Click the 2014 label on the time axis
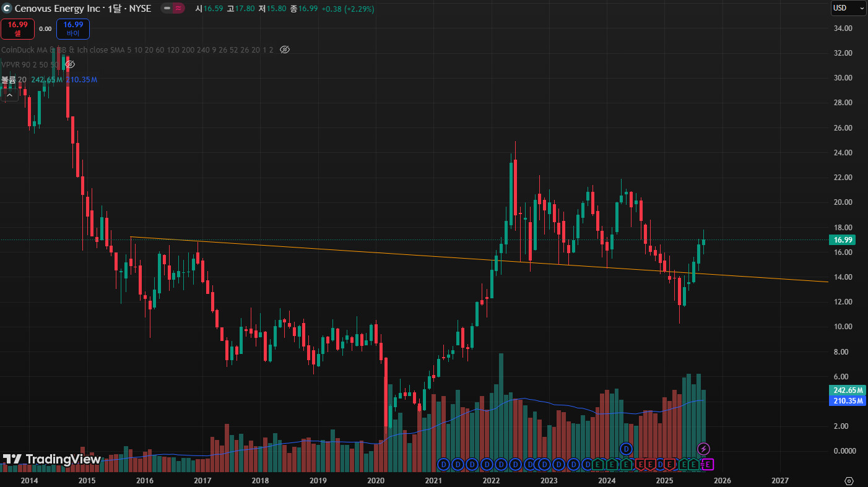 (29, 480)
